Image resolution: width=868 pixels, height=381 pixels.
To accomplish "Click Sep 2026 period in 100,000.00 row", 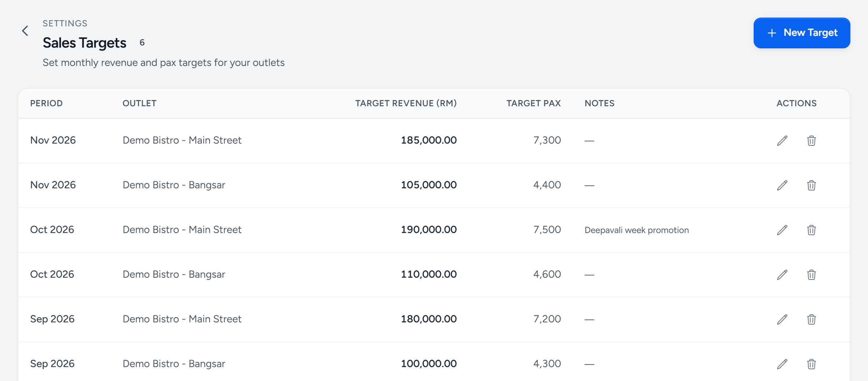I will coord(52,364).
